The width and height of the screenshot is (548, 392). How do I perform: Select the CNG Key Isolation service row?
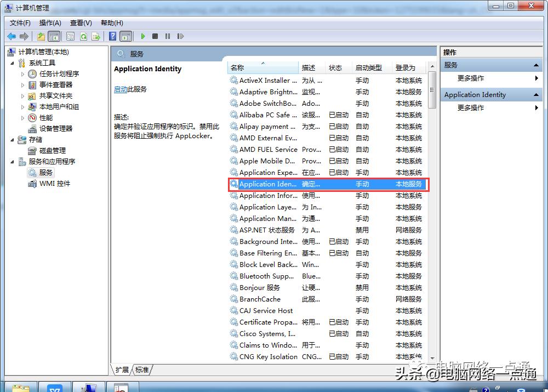click(327, 357)
